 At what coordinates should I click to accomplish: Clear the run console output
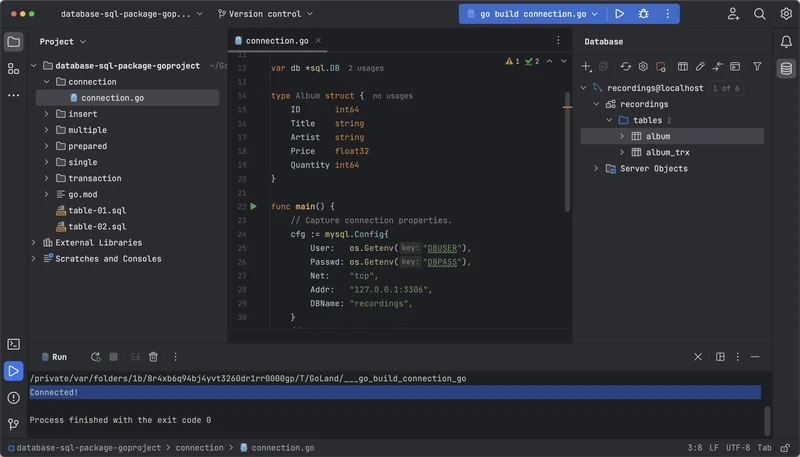coord(153,357)
